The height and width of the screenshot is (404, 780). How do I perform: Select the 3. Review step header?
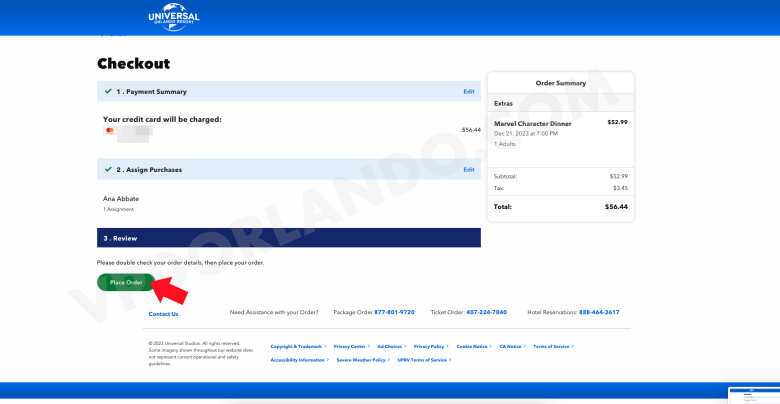click(289, 238)
